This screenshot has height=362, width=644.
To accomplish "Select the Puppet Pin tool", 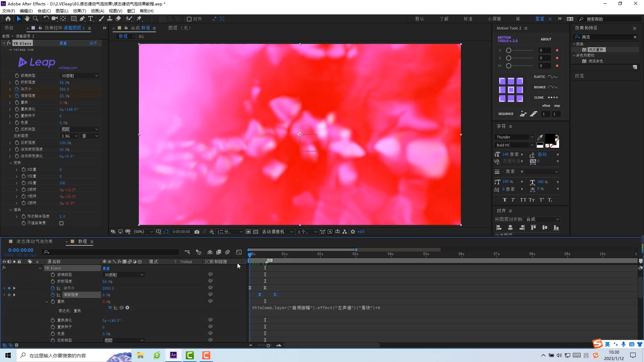I will coord(139,19).
